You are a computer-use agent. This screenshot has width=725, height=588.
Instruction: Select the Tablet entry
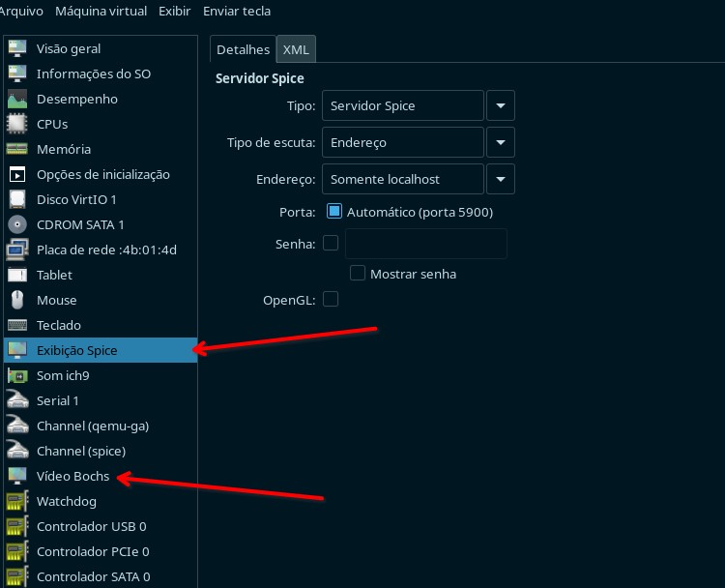coord(101,275)
